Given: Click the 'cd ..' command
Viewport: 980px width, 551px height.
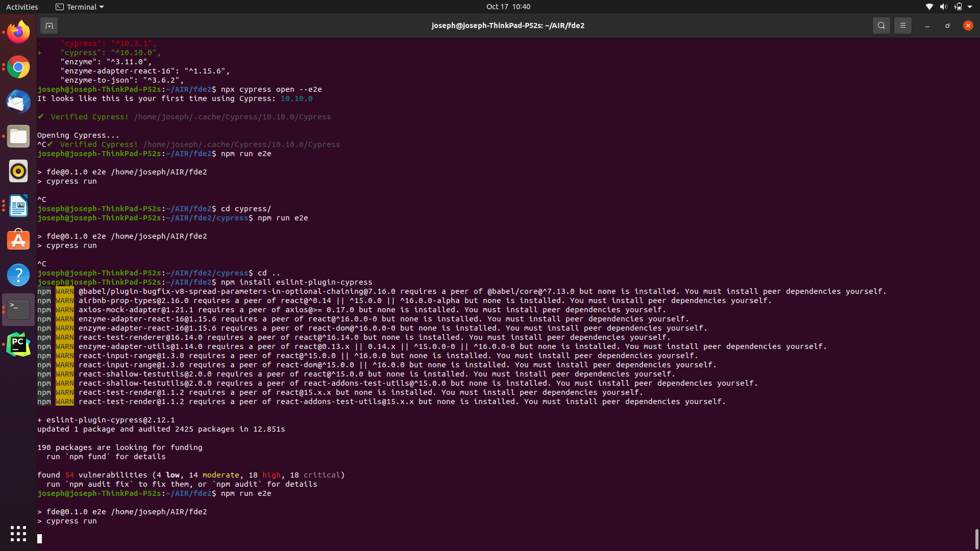Looking at the screenshot, I should pyautogui.click(x=269, y=273).
